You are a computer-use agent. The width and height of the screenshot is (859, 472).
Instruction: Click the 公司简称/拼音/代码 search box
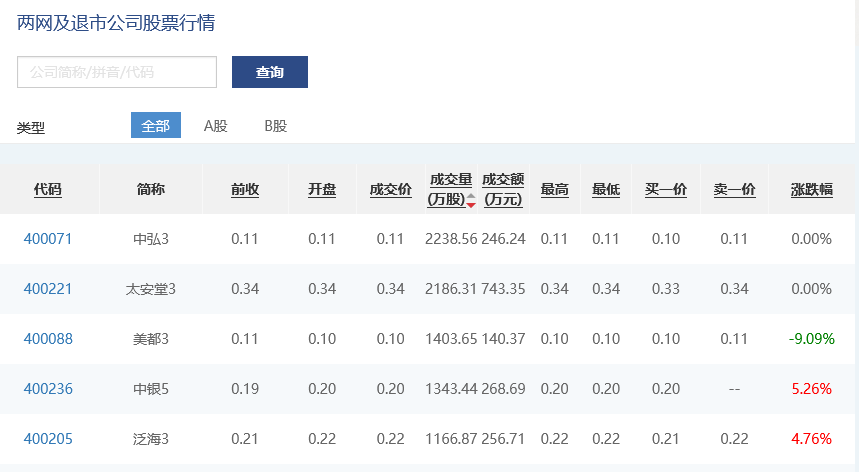pos(117,72)
